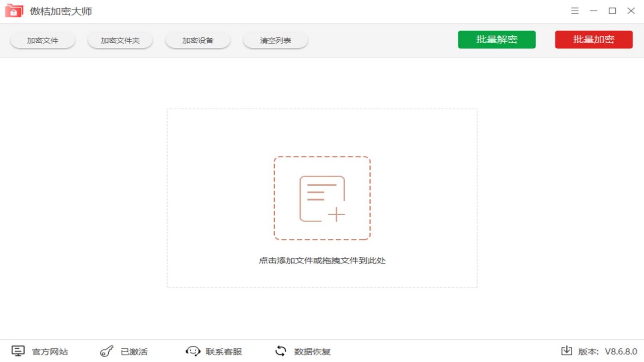Click 清空列表 to clear the list
Screen dimensions: 644x362
click(275, 39)
